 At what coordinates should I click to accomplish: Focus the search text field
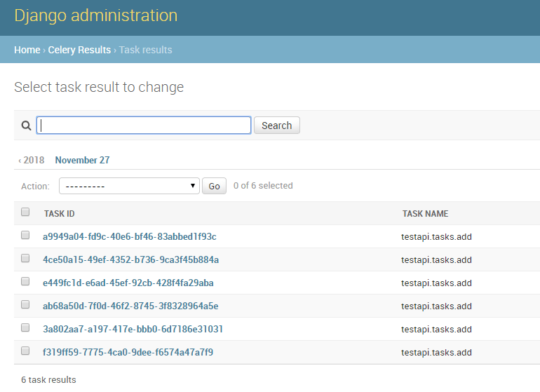tap(144, 126)
